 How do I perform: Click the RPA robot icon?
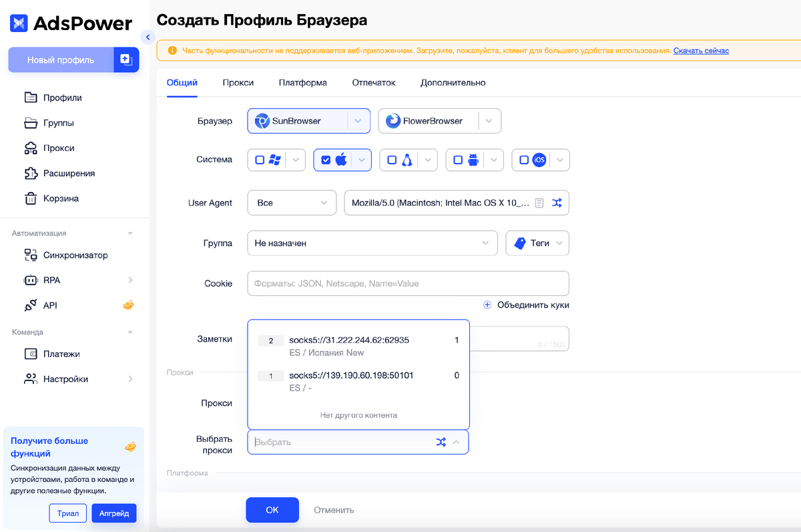click(31, 280)
